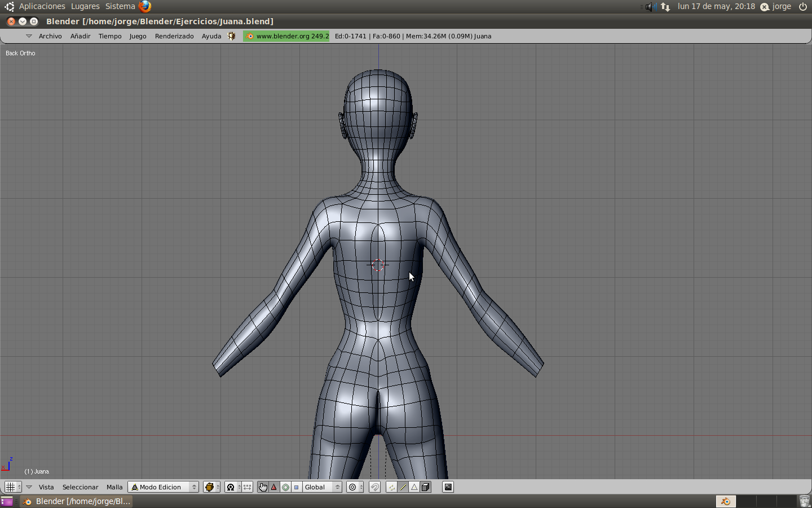Viewport: 812px width, 508px height.
Task: Click the draw type solid cube icon
Action: pos(209,487)
